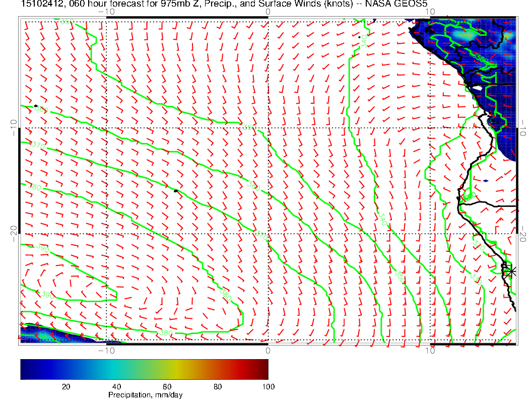Pick the yellow-green section of the precipitation colorbar
This screenshot has height=411, width=532.
[166, 369]
